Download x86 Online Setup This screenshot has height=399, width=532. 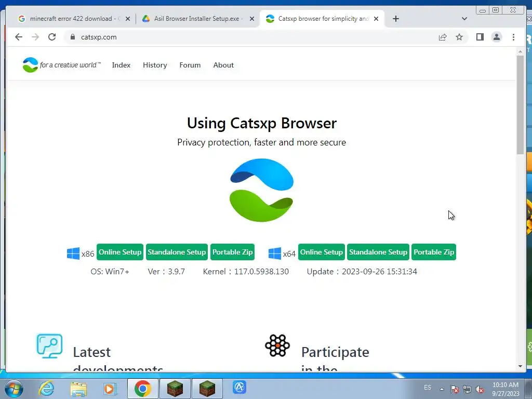(120, 252)
